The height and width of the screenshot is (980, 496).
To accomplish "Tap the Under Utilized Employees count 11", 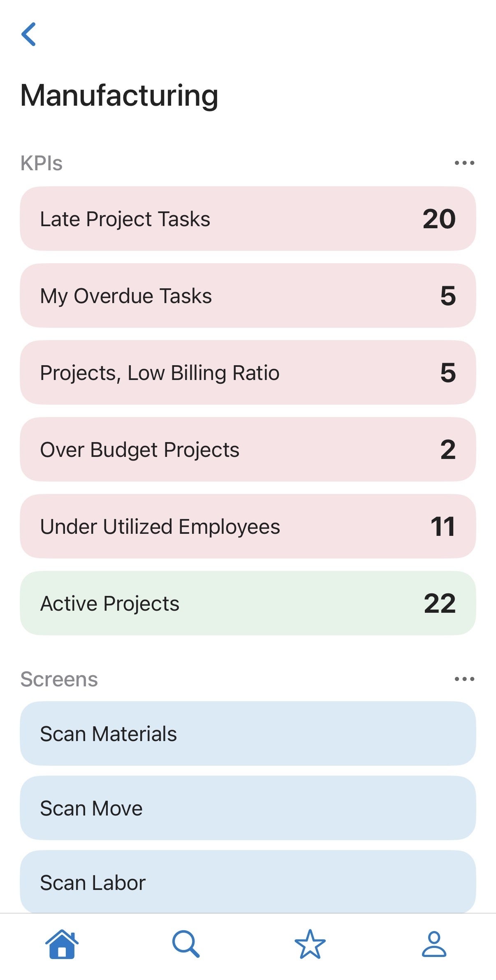I will [x=443, y=526].
